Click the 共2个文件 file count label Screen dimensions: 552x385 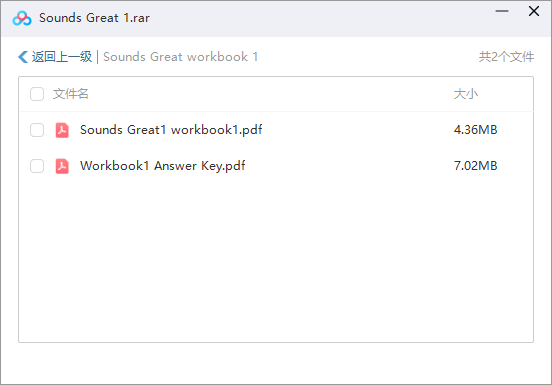(506, 57)
